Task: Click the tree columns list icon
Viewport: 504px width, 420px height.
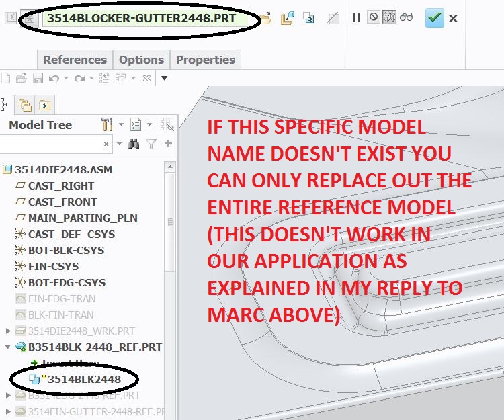Action: coord(136,124)
